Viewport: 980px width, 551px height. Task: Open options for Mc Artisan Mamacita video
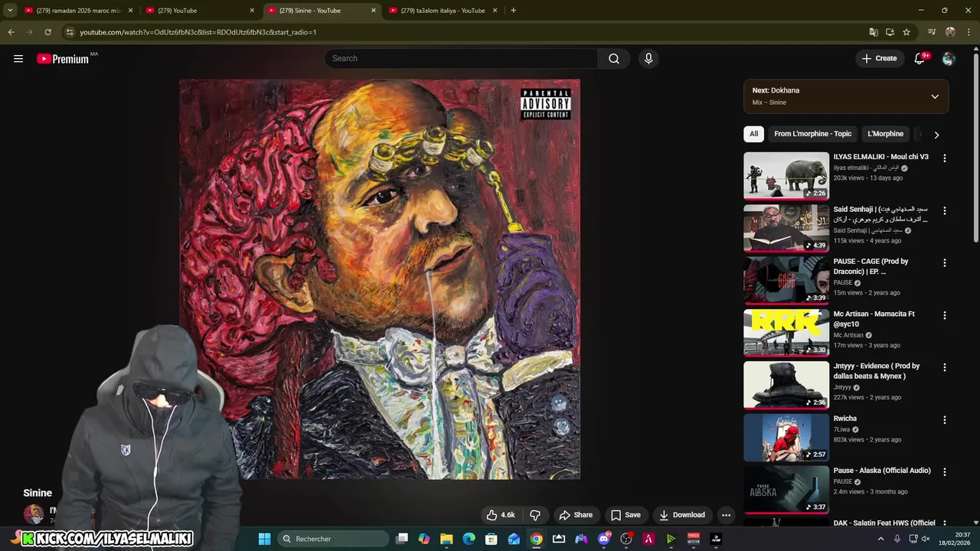pyautogui.click(x=944, y=315)
